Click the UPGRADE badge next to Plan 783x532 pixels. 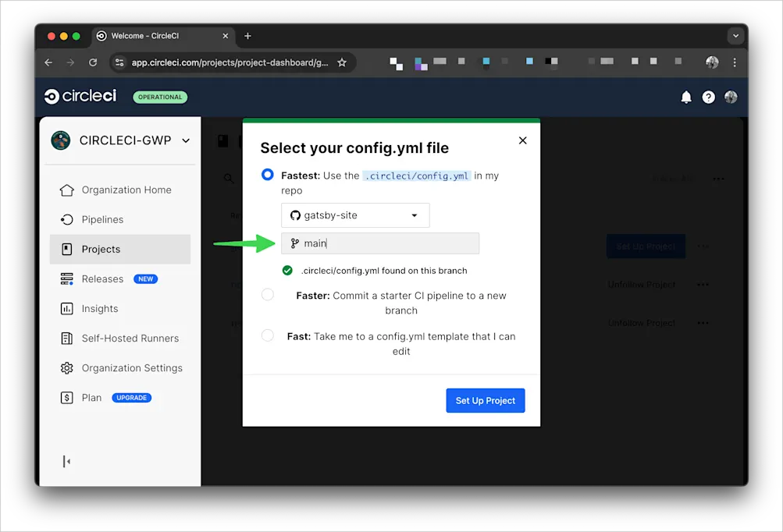[x=132, y=398]
